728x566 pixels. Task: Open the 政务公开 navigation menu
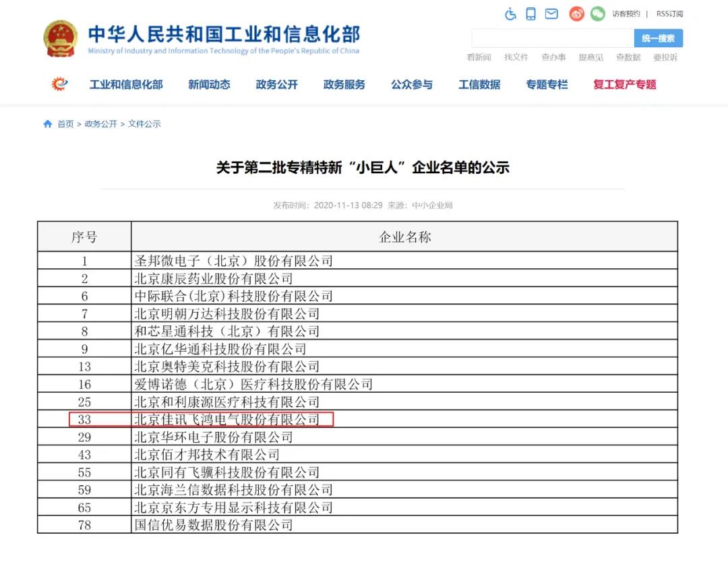[x=276, y=85]
